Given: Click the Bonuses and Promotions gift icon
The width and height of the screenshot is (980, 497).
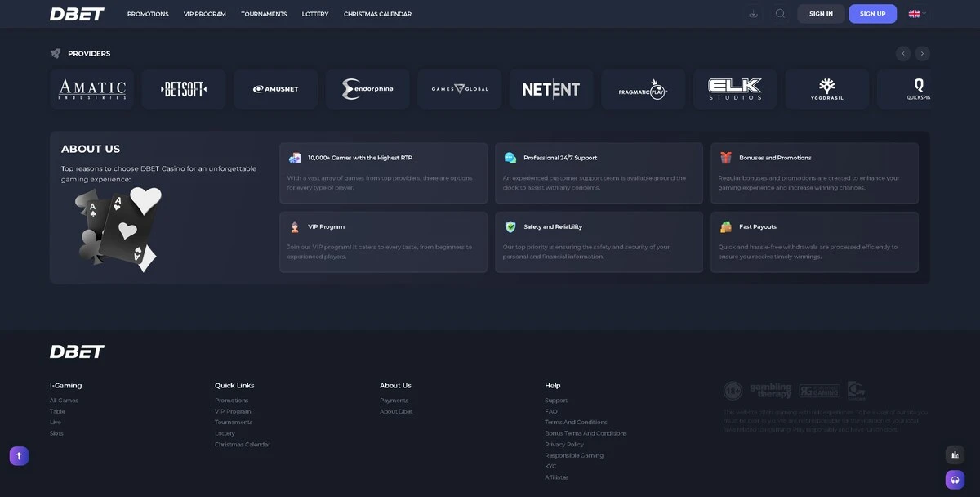Looking at the screenshot, I should click(x=726, y=158).
